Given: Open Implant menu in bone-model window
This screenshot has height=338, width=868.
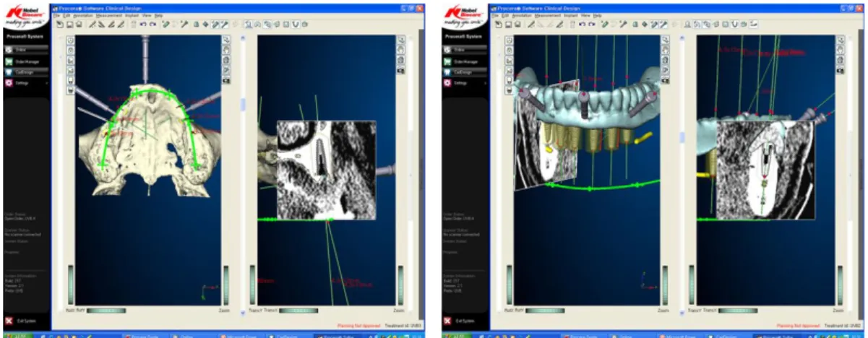Looking at the screenshot, I should (132, 15).
